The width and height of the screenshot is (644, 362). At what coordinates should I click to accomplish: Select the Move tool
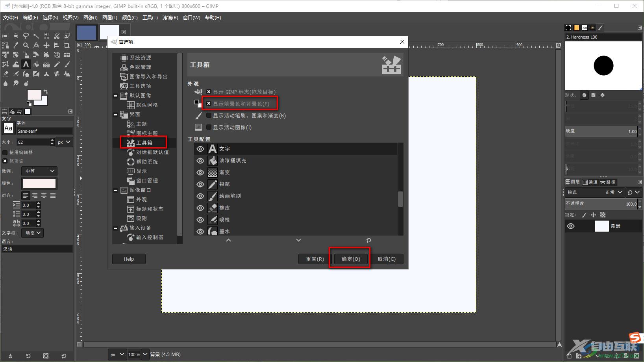coord(46,45)
